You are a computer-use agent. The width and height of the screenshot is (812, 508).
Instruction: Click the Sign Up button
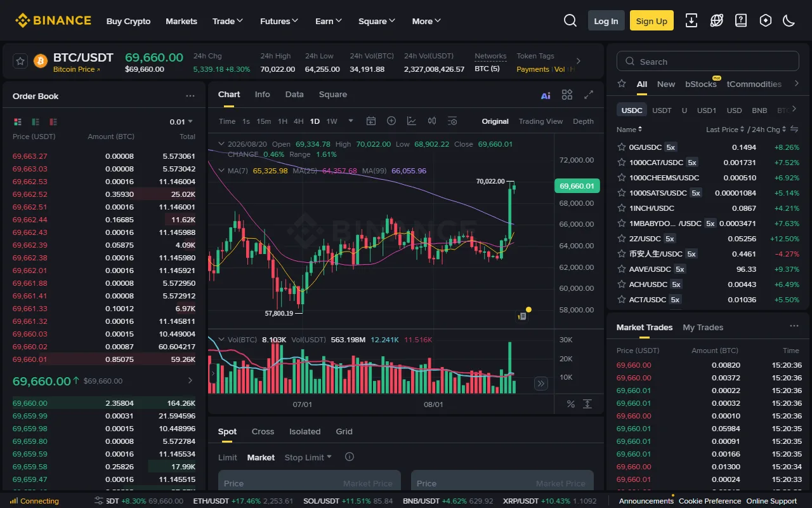pos(652,21)
